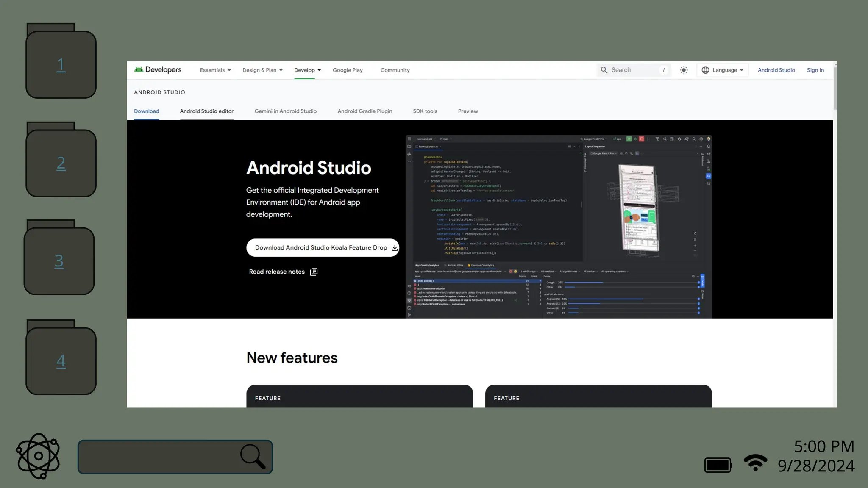Click the taskbar search magnifier icon

pos(253,457)
